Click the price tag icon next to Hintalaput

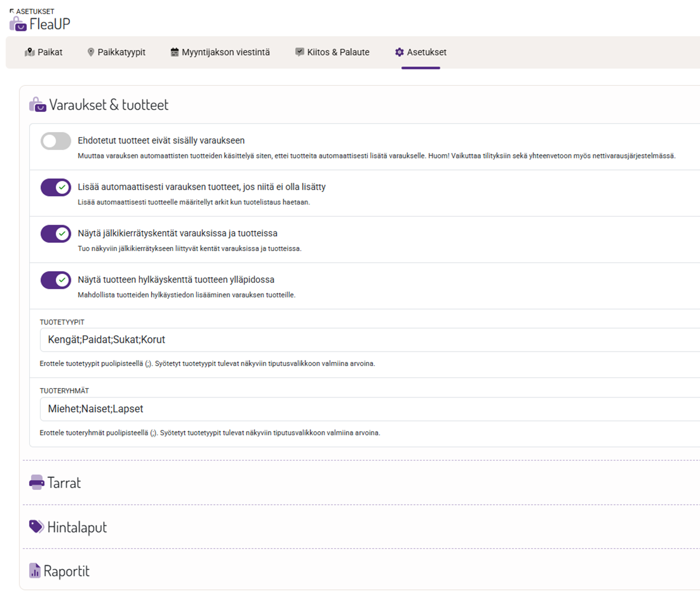click(36, 526)
